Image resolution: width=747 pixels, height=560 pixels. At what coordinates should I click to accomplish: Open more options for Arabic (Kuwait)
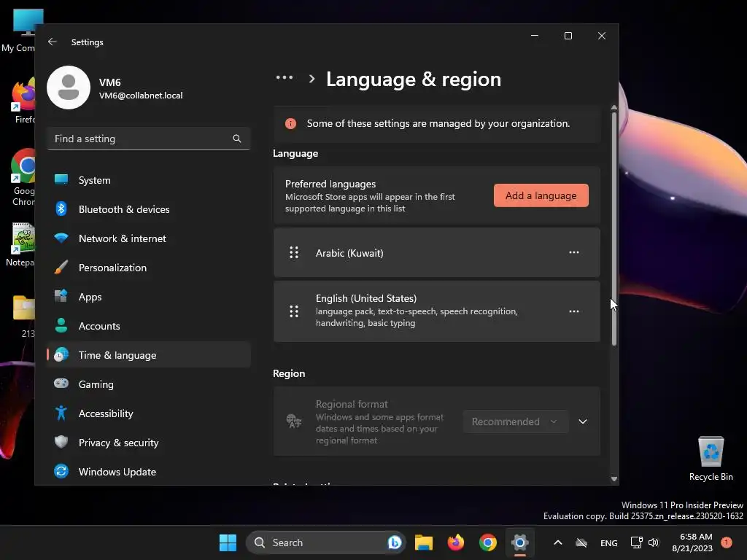[573, 253]
